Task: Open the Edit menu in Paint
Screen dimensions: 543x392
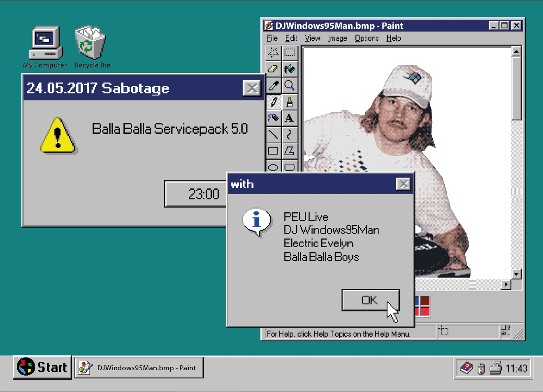Action: tap(291, 38)
